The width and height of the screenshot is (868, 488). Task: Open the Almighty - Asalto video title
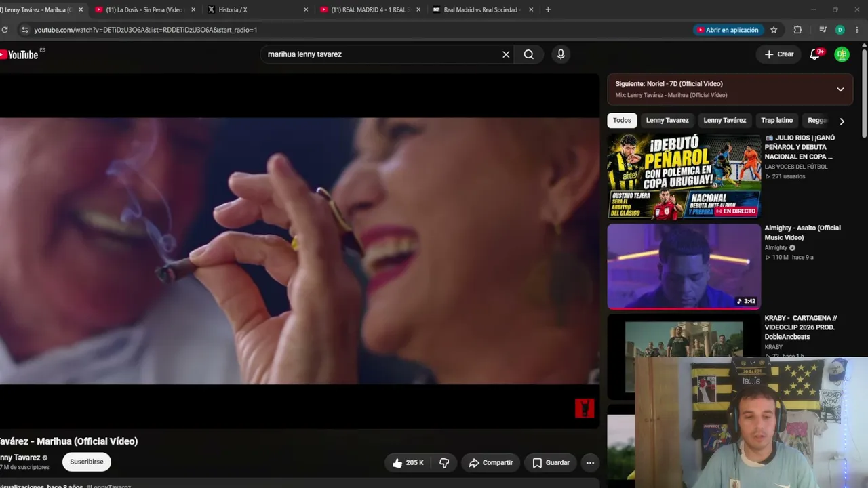[x=803, y=232]
